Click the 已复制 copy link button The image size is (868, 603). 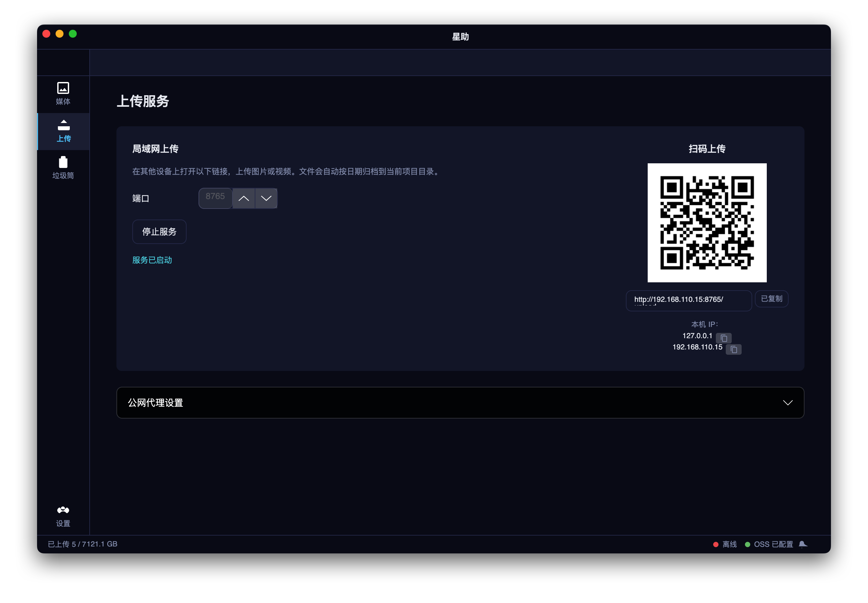click(x=771, y=299)
